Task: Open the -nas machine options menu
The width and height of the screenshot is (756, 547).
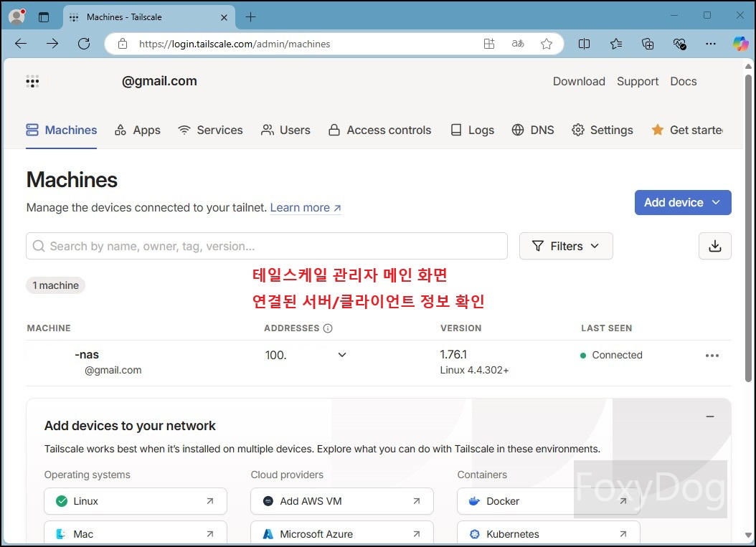Action: tap(712, 356)
